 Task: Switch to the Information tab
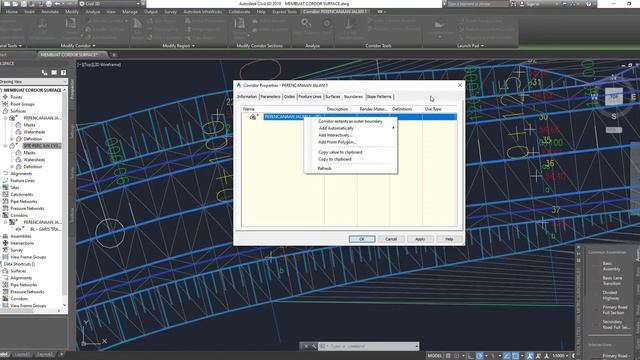247,97
